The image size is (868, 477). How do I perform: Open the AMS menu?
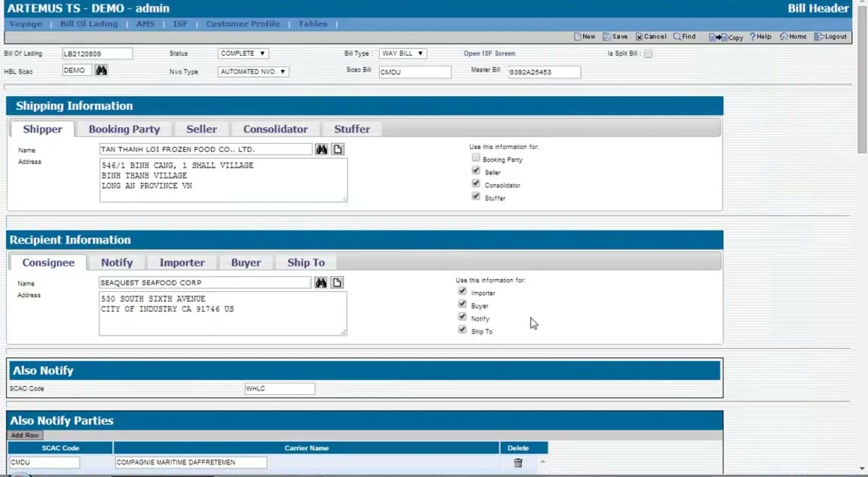click(x=145, y=24)
